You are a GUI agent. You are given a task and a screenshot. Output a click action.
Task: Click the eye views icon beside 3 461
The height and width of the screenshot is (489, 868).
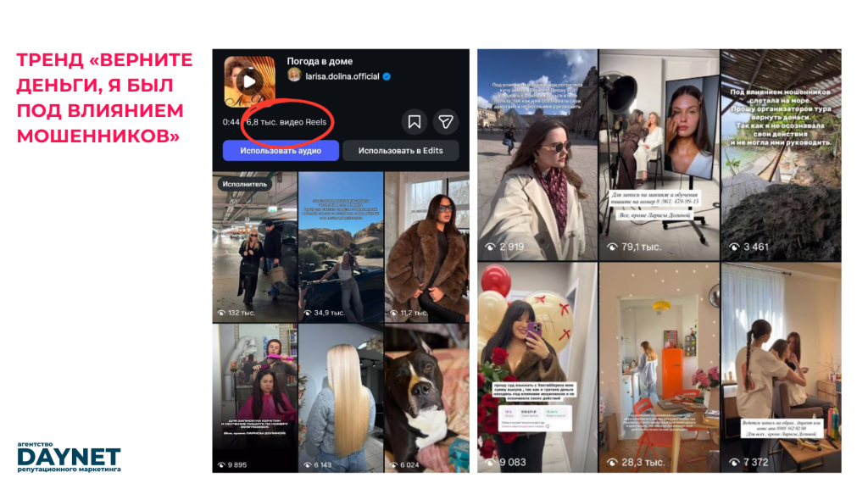point(734,247)
